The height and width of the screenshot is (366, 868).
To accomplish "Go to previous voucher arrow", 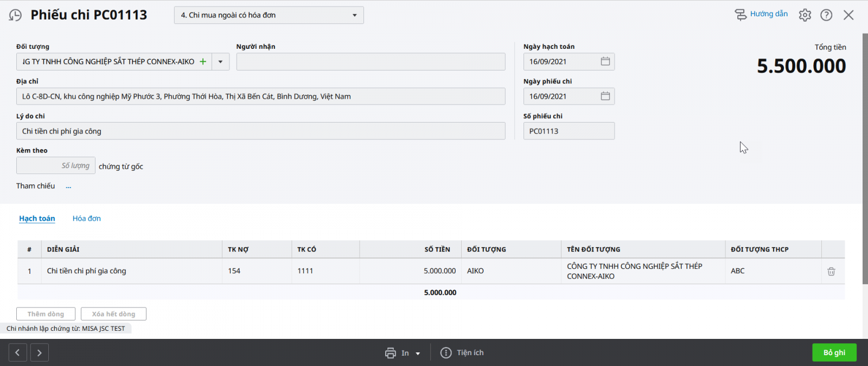I will [17, 353].
